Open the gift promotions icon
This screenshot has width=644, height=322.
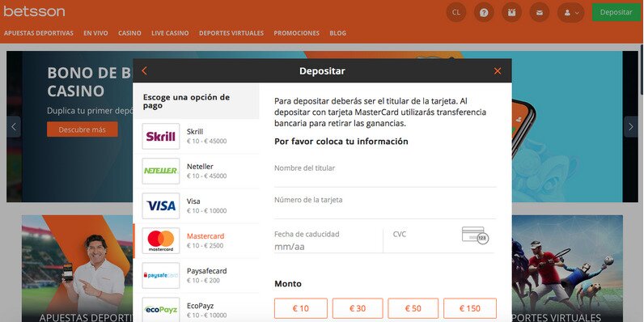click(x=512, y=12)
